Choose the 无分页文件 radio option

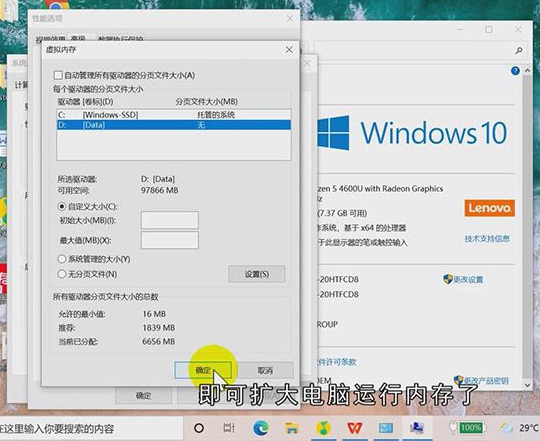coord(62,274)
